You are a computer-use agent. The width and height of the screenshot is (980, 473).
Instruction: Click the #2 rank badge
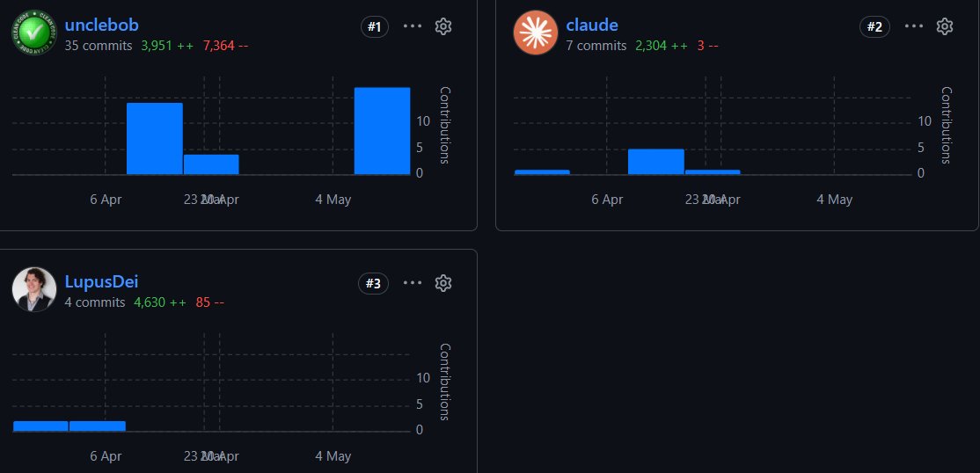(875, 27)
